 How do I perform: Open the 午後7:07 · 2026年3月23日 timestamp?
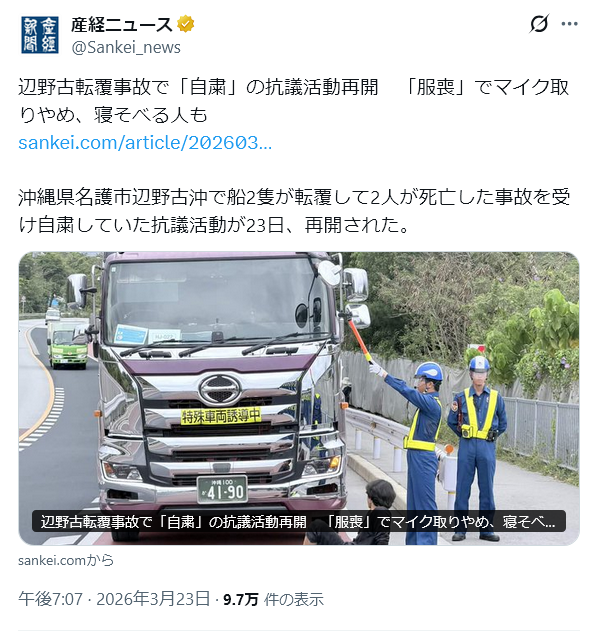click(114, 599)
